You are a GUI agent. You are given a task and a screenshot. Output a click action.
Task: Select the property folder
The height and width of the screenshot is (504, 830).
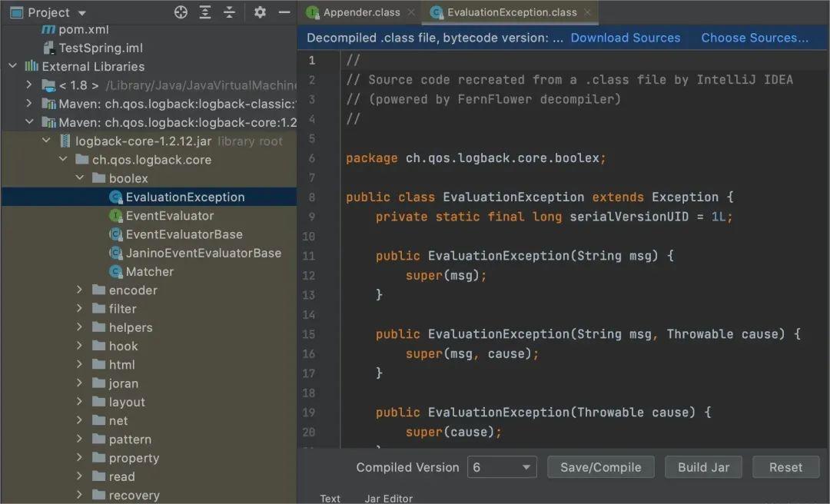tap(134, 458)
